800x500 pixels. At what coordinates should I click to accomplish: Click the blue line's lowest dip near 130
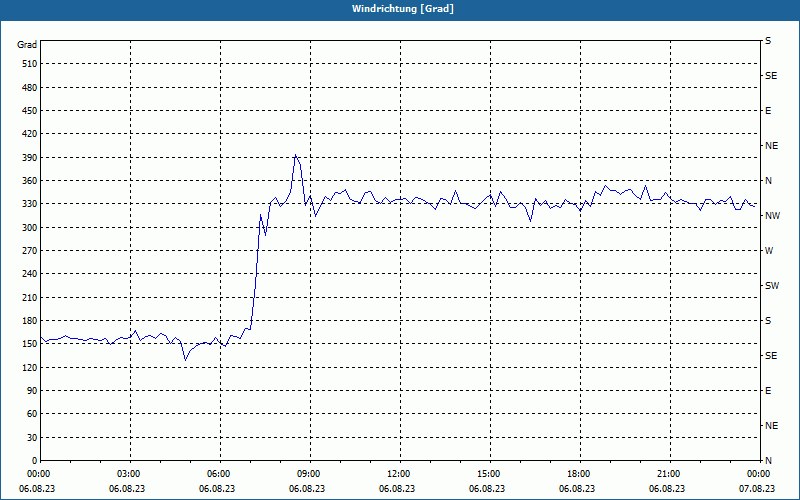[x=185, y=360]
